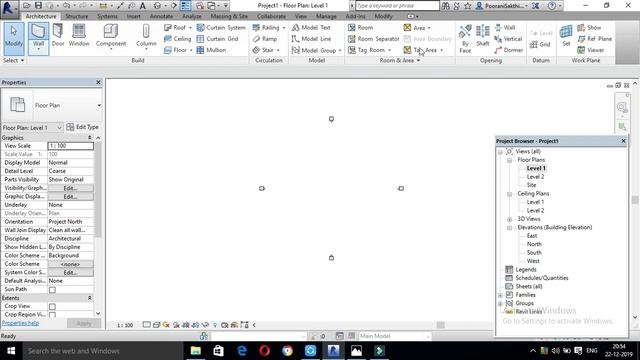Click the View Scale value field
Image resolution: width=640 pixels, height=360 pixels.
click(x=70, y=146)
